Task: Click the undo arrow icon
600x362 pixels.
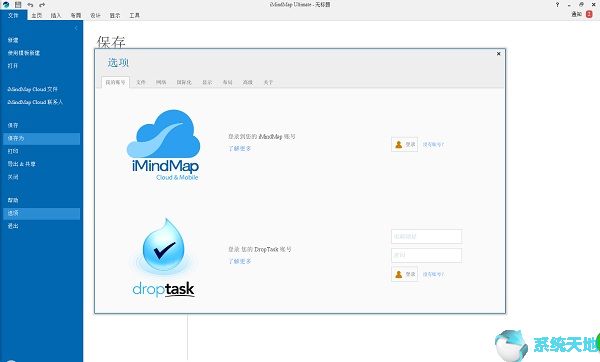Action: click(x=30, y=5)
